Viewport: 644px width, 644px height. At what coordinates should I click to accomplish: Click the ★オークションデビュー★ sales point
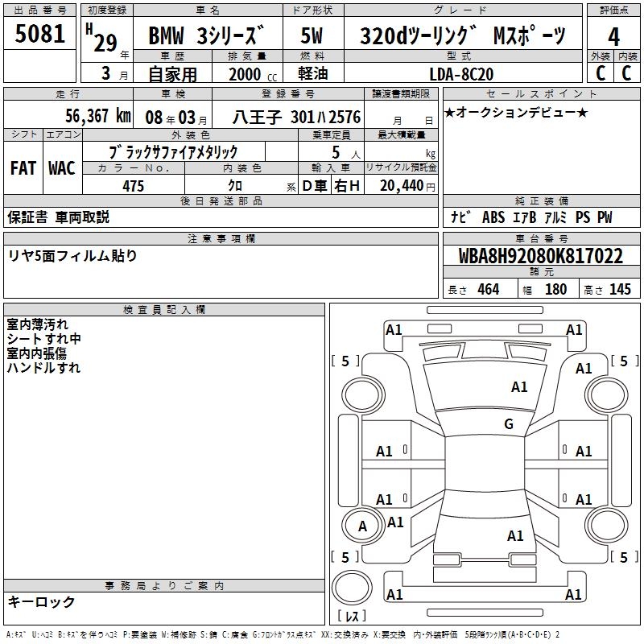click(516, 113)
